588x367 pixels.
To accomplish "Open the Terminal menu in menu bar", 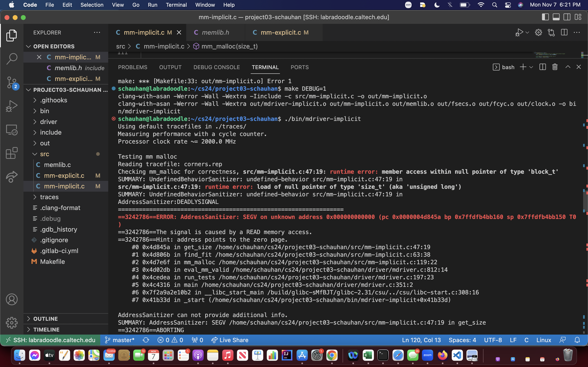I will coord(176,5).
